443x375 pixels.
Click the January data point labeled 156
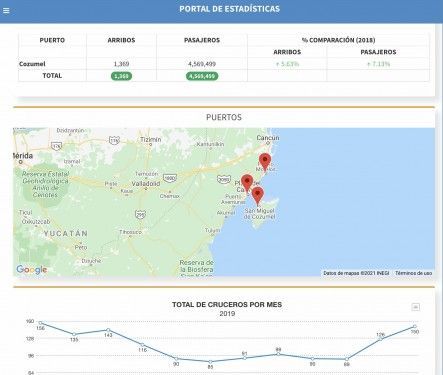(x=40, y=323)
